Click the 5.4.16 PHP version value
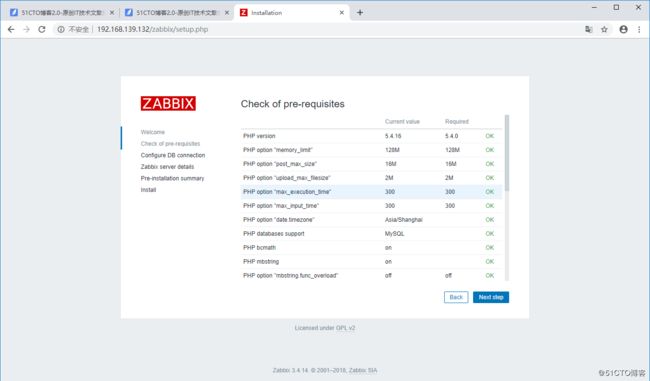The image size is (650, 381). [x=393, y=136]
